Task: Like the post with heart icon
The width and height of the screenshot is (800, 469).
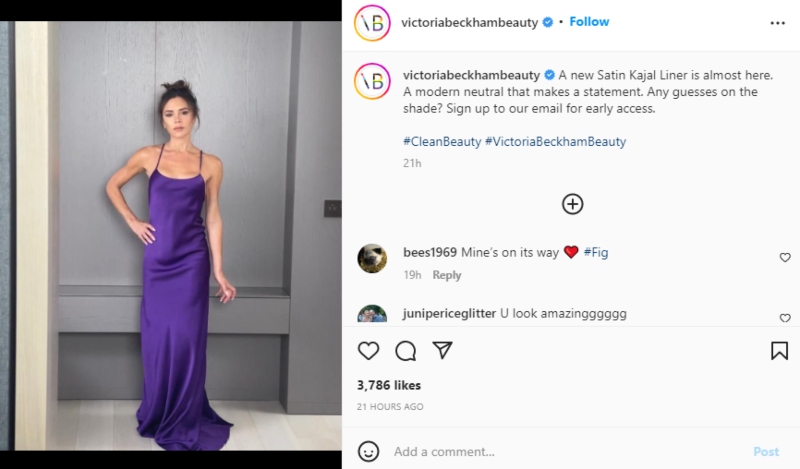Action: [368, 351]
